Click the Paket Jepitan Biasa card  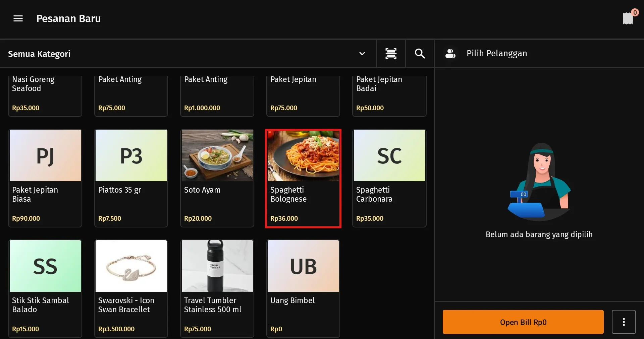pyautogui.click(x=45, y=178)
